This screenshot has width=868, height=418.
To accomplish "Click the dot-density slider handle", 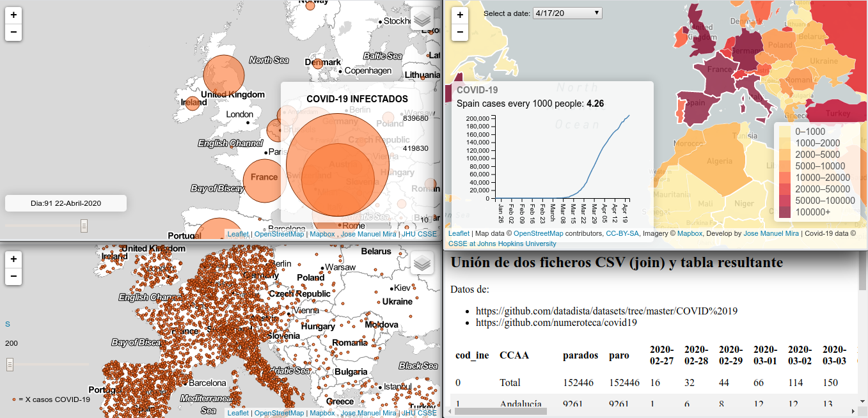I will [x=10, y=364].
